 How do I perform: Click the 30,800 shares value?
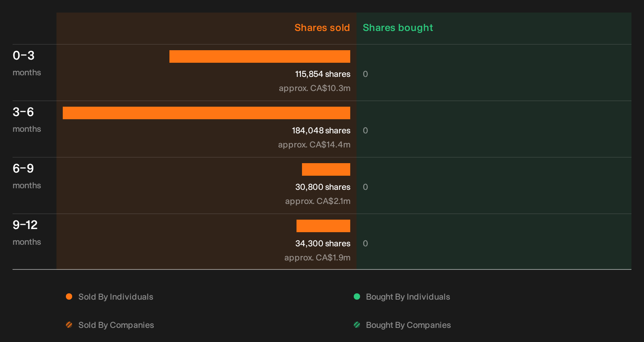(x=323, y=187)
